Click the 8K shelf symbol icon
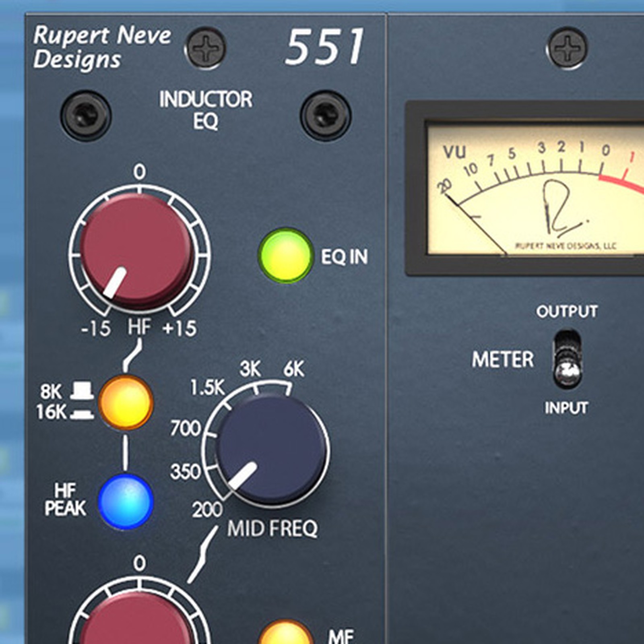 coord(82,391)
